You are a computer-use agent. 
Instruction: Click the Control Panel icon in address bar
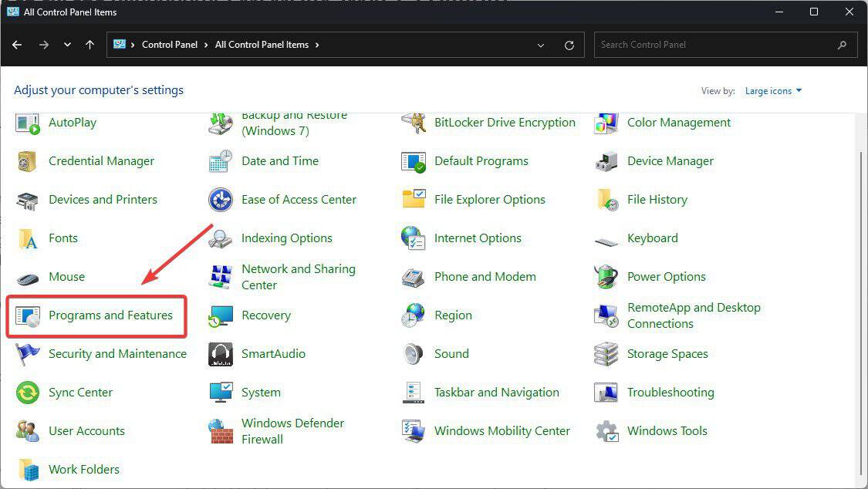click(120, 44)
